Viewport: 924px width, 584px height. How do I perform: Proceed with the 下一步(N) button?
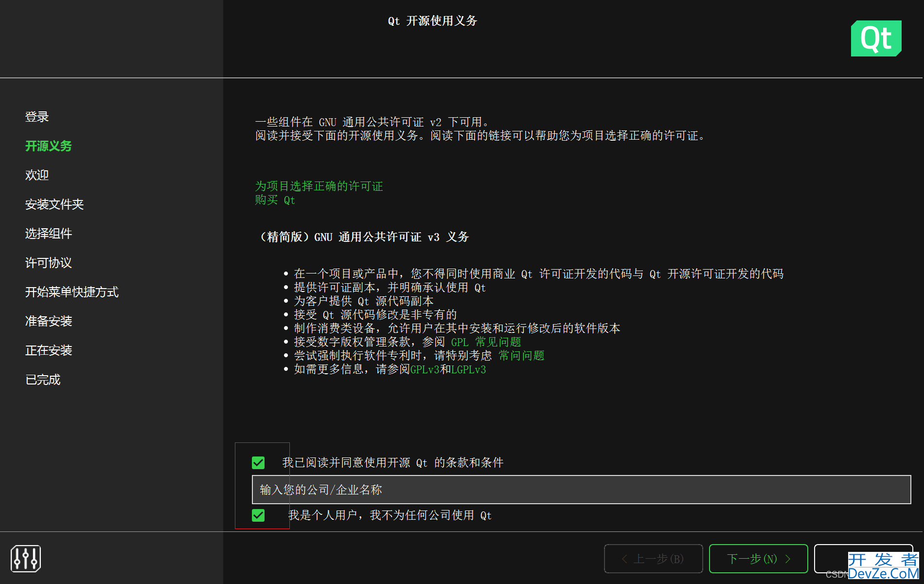759,559
